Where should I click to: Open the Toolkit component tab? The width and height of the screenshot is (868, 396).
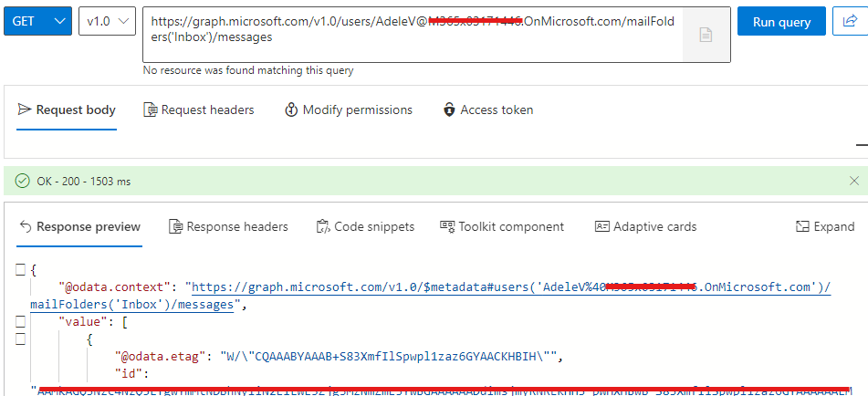pos(501,227)
